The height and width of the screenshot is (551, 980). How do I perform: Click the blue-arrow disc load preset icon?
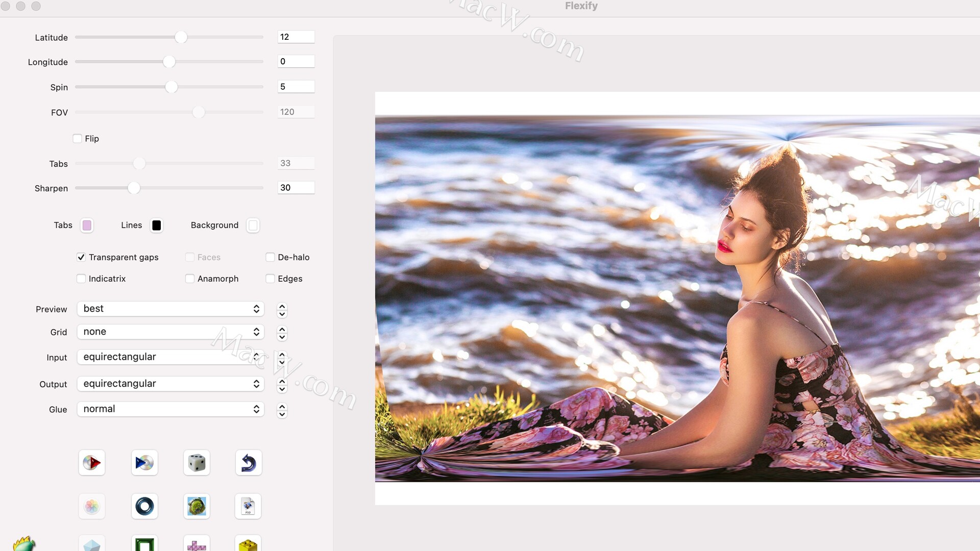pos(144,463)
